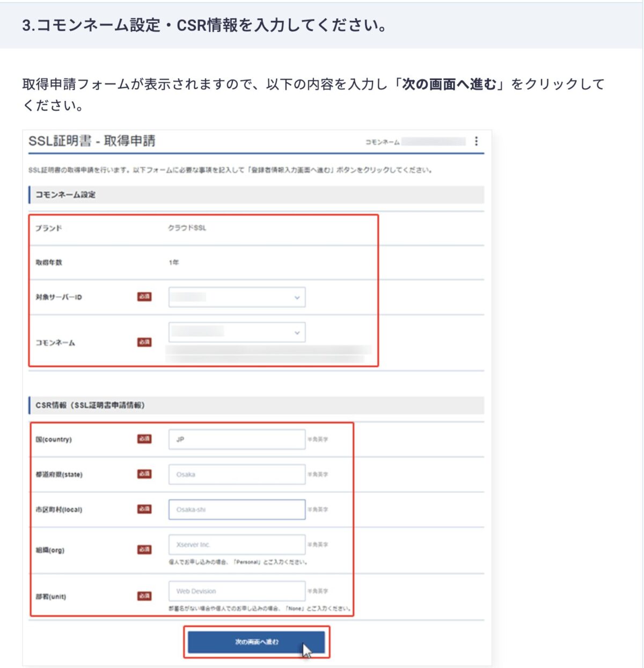The width and height of the screenshot is (644, 668).
Task: Click the CSR情報 (SSL証明書申請情報) section header
Action: pyautogui.click(x=256, y=405)
